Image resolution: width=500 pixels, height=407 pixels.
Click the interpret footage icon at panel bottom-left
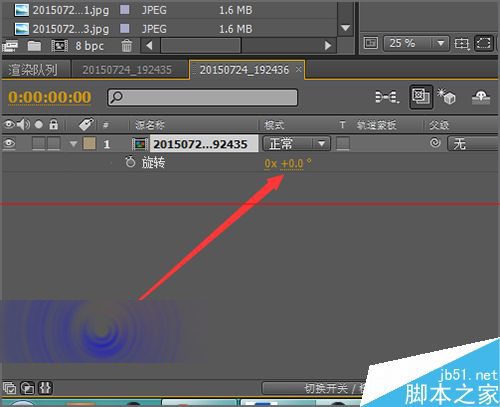coord(10,46)
